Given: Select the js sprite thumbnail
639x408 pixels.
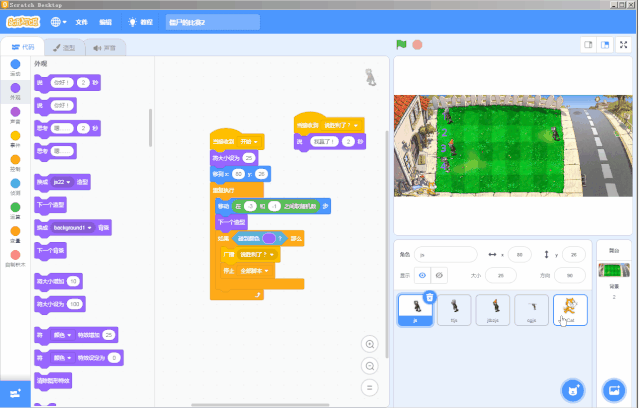Looking at the screenshot, I should point(415,310).
